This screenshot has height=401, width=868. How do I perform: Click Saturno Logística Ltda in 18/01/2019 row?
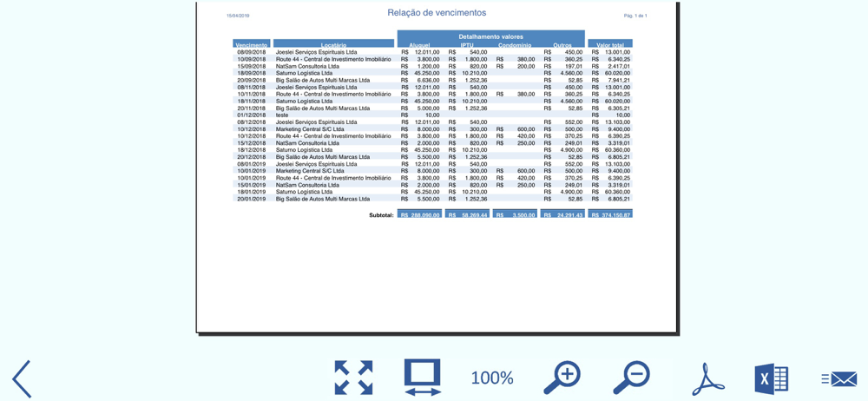(304, 192)
